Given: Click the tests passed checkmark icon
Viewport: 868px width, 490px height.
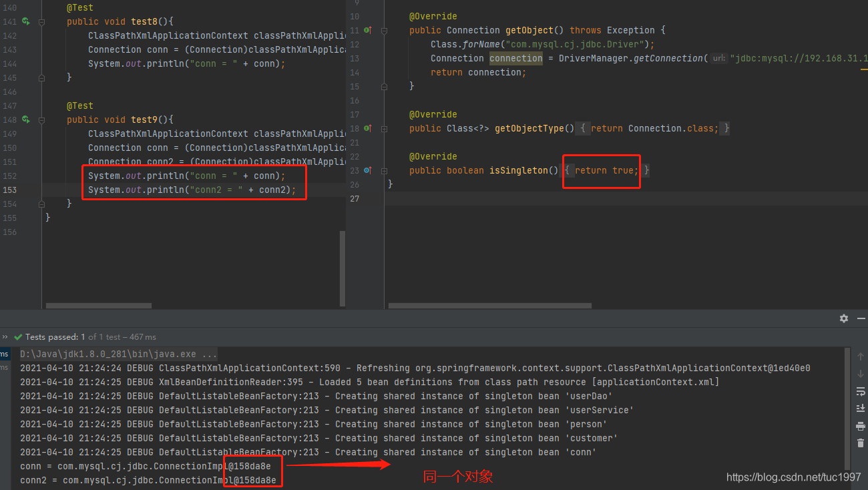Looking at the screenshot, I should click(x=19, y=337).
